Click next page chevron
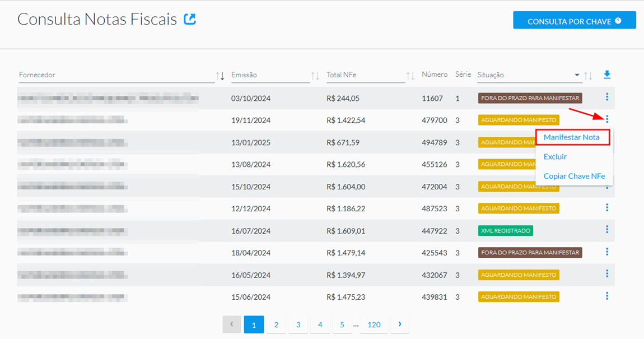The height and width of the screenshot is (339, 644). coord(400,324)
